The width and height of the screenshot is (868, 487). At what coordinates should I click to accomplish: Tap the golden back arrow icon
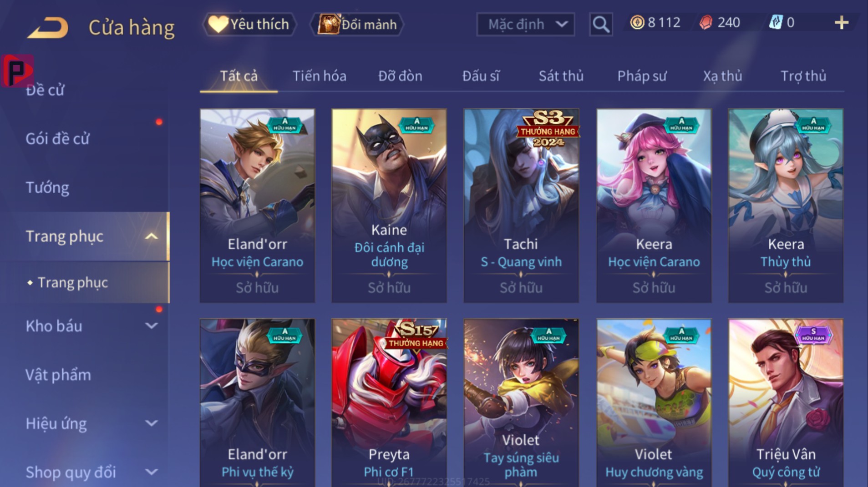pos(48,27)
